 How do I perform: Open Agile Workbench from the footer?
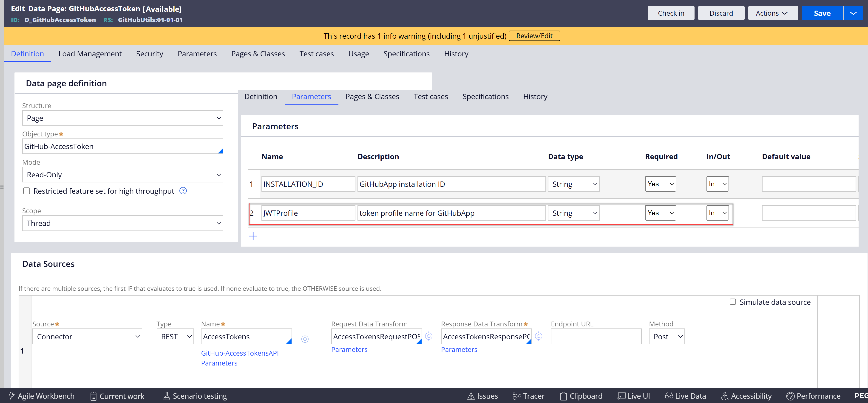(x=41, y=396)
